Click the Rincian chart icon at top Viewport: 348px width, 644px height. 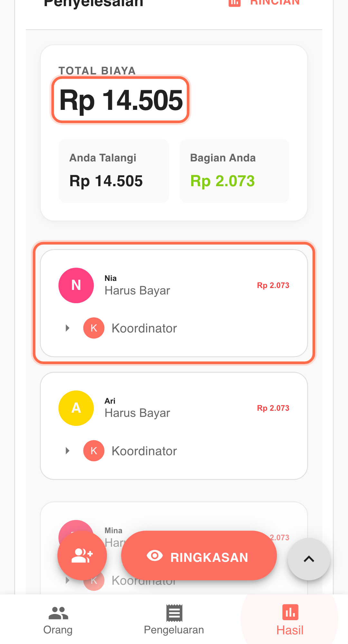pos(234,3)
